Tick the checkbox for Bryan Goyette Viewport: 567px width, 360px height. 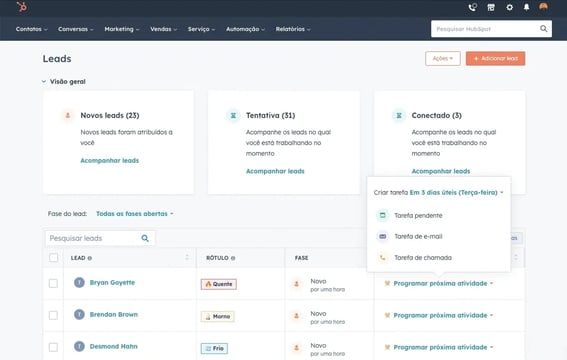pos(53,283)
